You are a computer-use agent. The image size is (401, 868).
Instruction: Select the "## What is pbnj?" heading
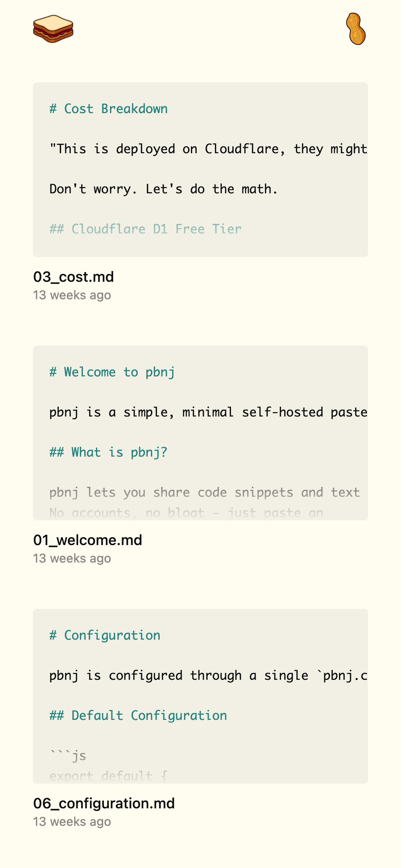[108, 453]
